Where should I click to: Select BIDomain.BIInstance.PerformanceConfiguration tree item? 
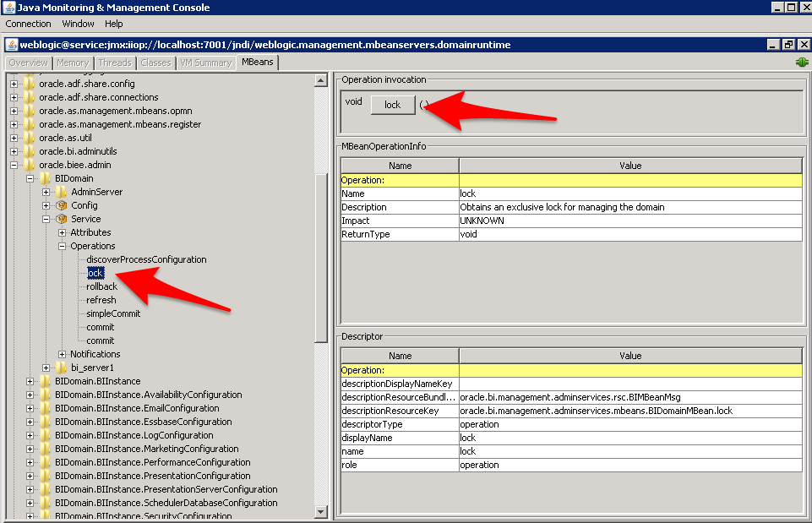click(153, 462)
